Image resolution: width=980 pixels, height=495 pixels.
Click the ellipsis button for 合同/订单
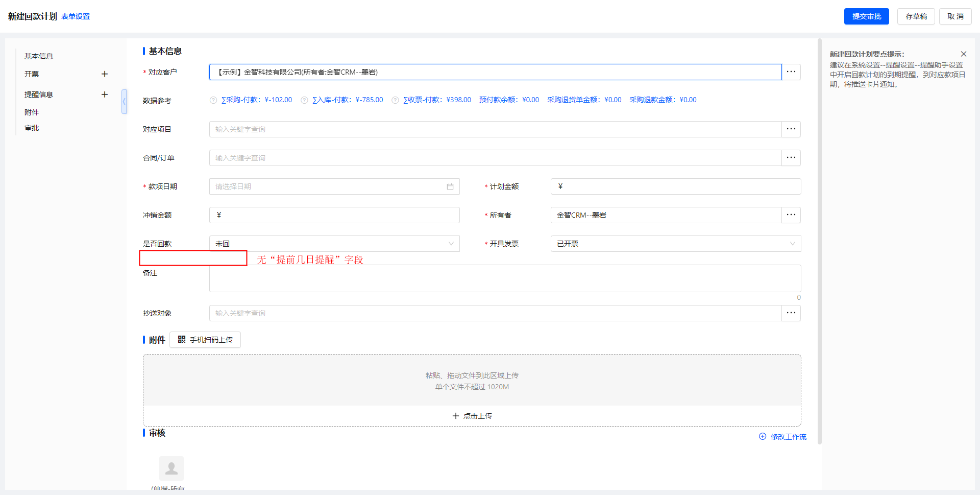coord(791,158)
